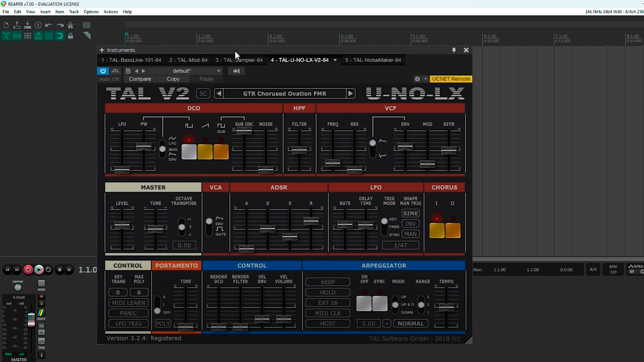
Task: Switch to 2 - TAL-Mod-64 tab
Action: 188,60
